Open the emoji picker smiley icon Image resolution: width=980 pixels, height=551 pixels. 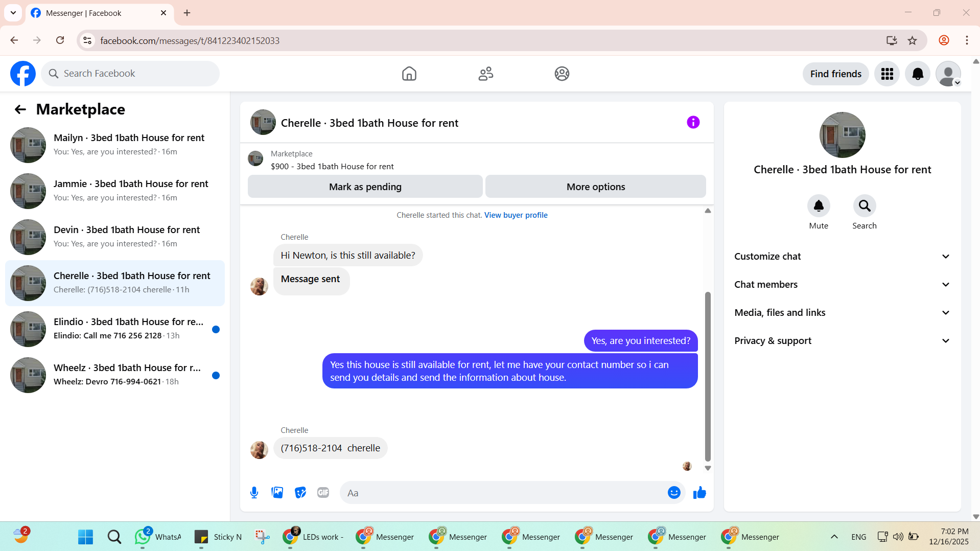coord(674,493)
